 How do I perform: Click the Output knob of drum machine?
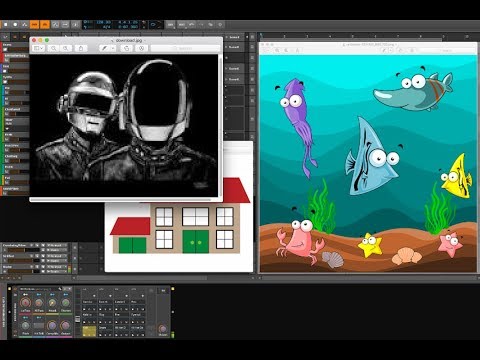[163, 329]
